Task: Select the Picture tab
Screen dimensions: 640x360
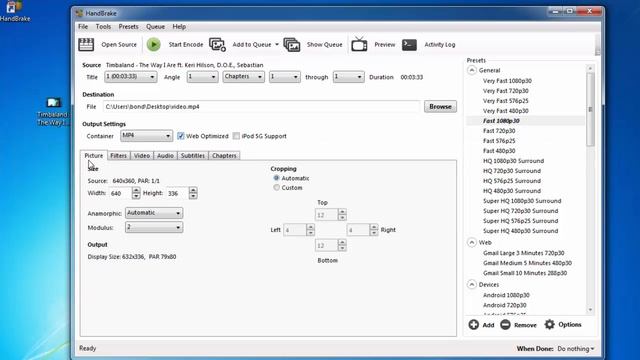Action: tap(94, 156)
